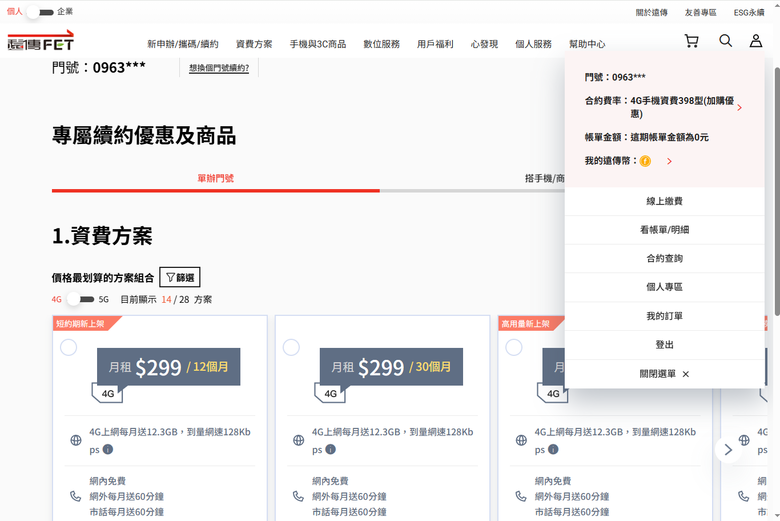Choose 個人專區 in account menu
The width and height of the screenshot is (780, 521).
[665, 287]
